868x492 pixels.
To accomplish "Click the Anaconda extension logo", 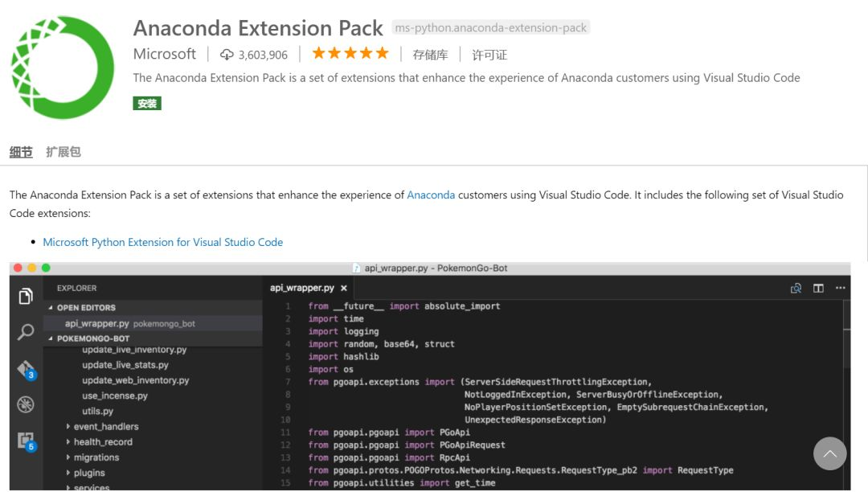I will pyautogui.click(x=63, y=67).
